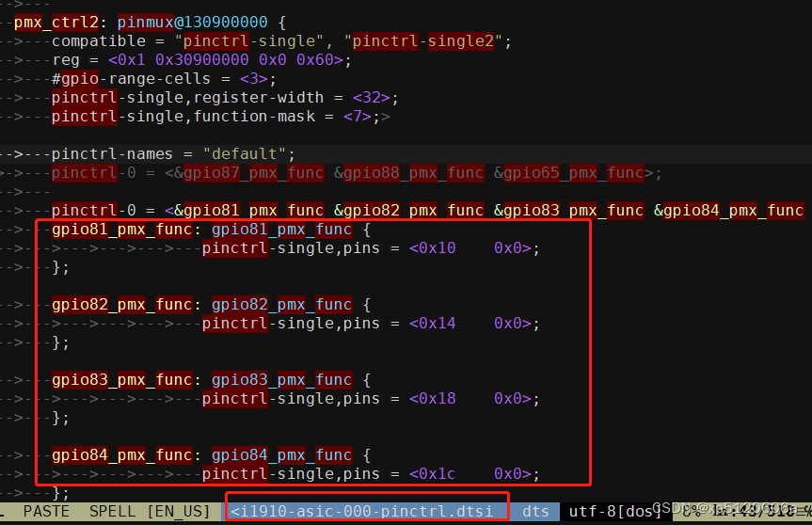Click the gpio84_pmx_func node definition label
Image resolution: width=812 pixels, height=525 pixels.
(121, 455)
